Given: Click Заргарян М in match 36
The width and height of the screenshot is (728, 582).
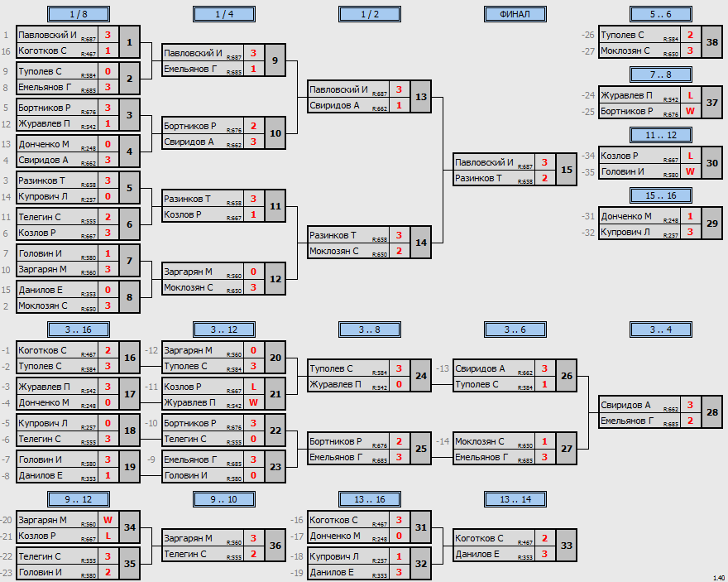Looking at the screenshot, I should (188, 538).
